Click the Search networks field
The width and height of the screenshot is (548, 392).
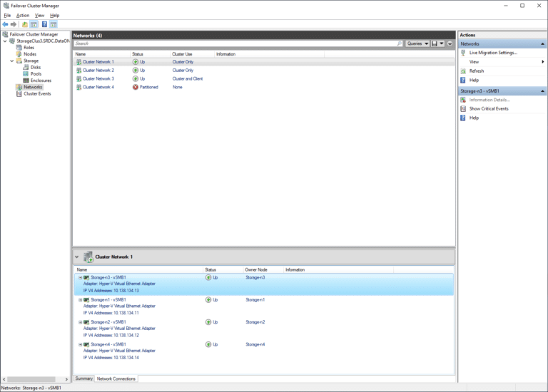[x=235, y=43]
